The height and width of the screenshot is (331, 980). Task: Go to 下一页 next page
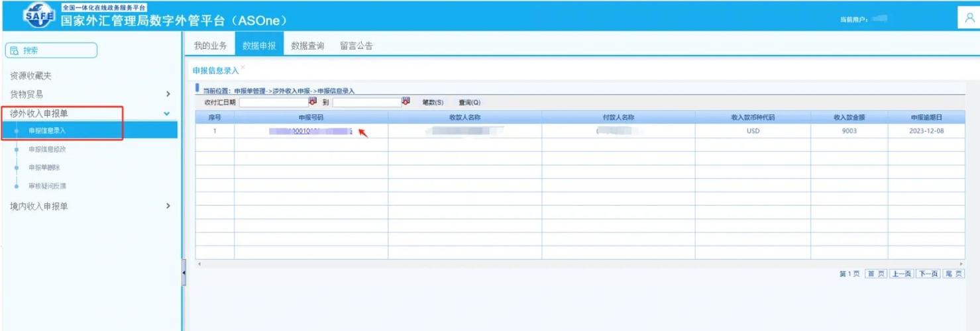click(x=928, y=274)
